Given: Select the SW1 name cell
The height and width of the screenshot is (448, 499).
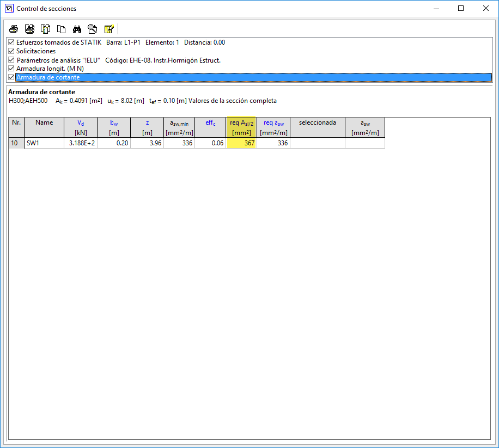Looking at the screenshot, I should click(x=44, y=143).
